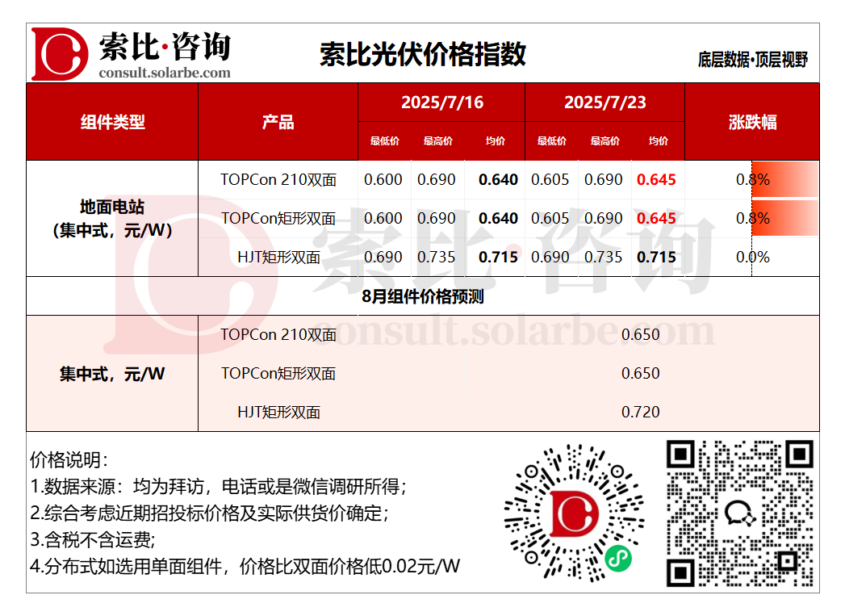
Task: Select TOPCon 210双面 7/16 highest price 0.690
Action: pyautogui.click(x=437, y=179)
